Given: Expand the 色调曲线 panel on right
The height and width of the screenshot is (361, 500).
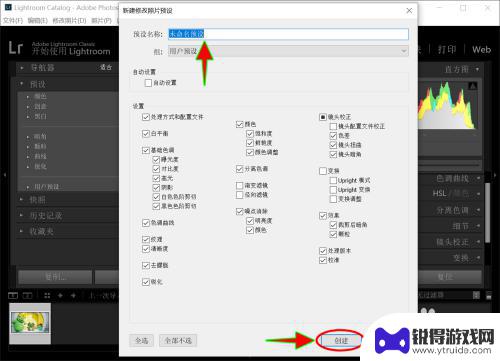Looking at the screenshot, I should 478,178.
